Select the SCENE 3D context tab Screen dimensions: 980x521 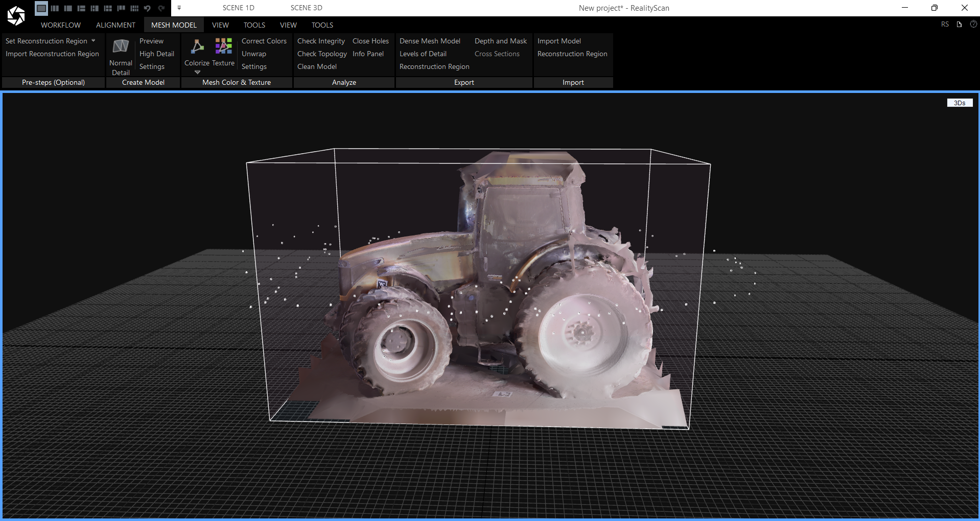click(306, 8)
